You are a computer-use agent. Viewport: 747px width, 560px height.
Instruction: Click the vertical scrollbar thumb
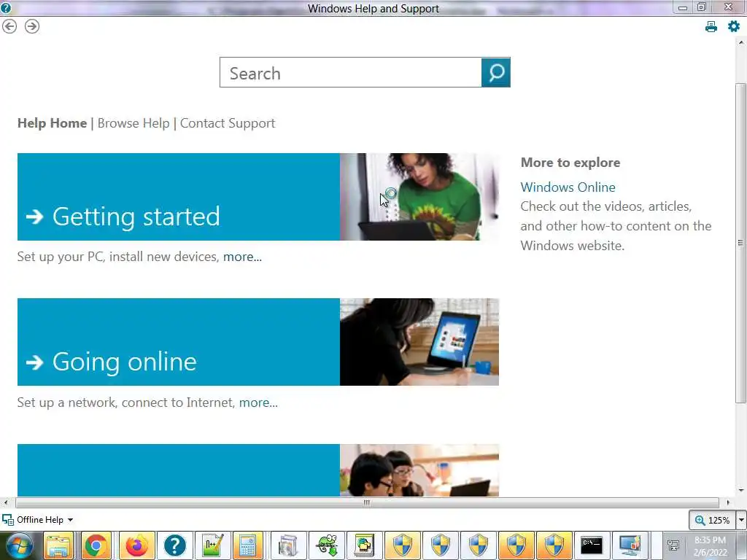(740, 243)
